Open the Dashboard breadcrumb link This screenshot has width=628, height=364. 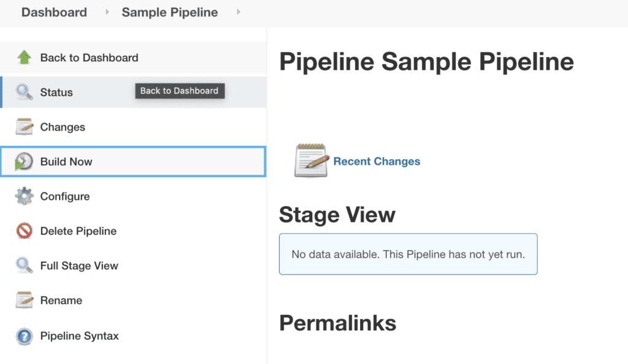click(x=54, y=12)
